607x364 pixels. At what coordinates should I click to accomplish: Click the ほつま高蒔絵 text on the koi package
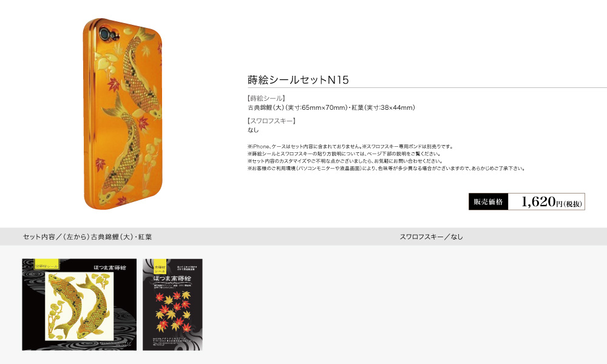pos(109,268)
